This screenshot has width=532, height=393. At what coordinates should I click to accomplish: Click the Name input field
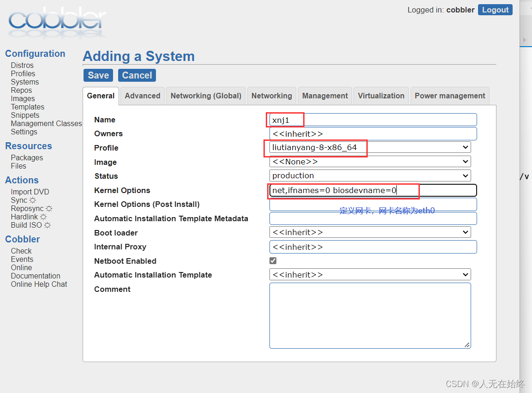tap(373, 120)
